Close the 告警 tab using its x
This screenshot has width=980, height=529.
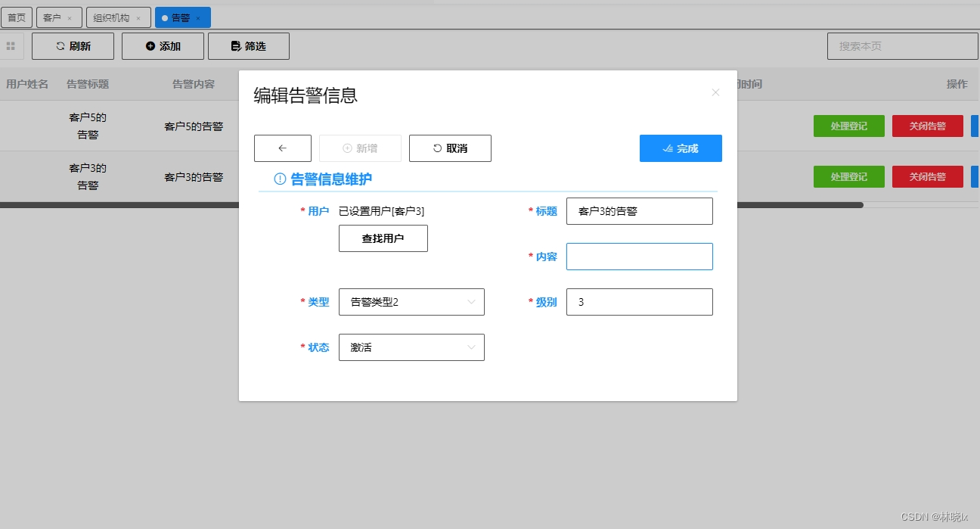(198, 17)
